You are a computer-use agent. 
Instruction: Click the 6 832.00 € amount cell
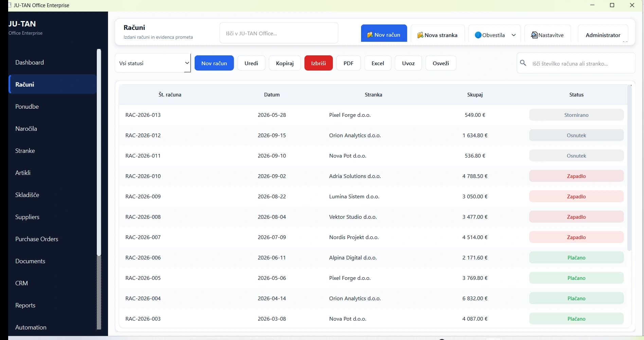pyautogui.click(x=475, y=298)
